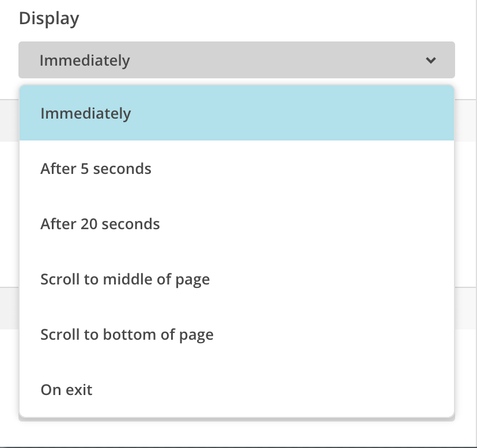Click the gray Display combo box
The width and height of the screenshot is (477, 448).
236,60
